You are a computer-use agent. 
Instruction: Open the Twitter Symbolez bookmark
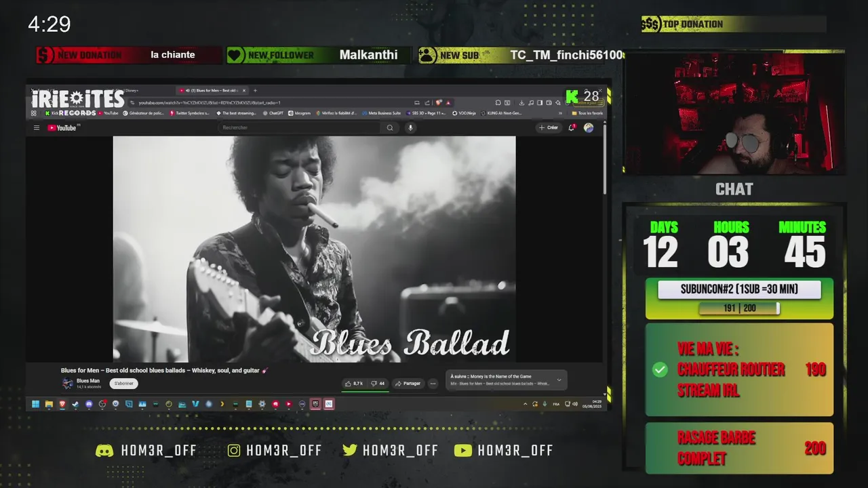pos(189,113)
